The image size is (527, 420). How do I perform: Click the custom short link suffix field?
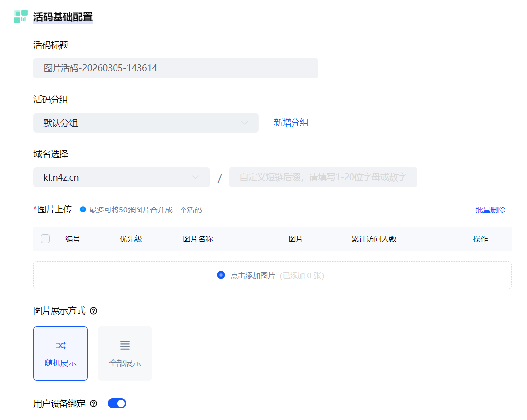(x=323, y=177)
